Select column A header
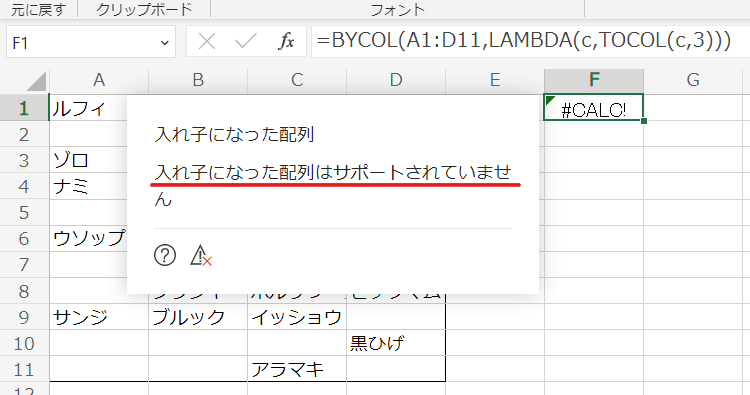Image resolution: width=750 pixels, height=395 pixels. [99, 80]
